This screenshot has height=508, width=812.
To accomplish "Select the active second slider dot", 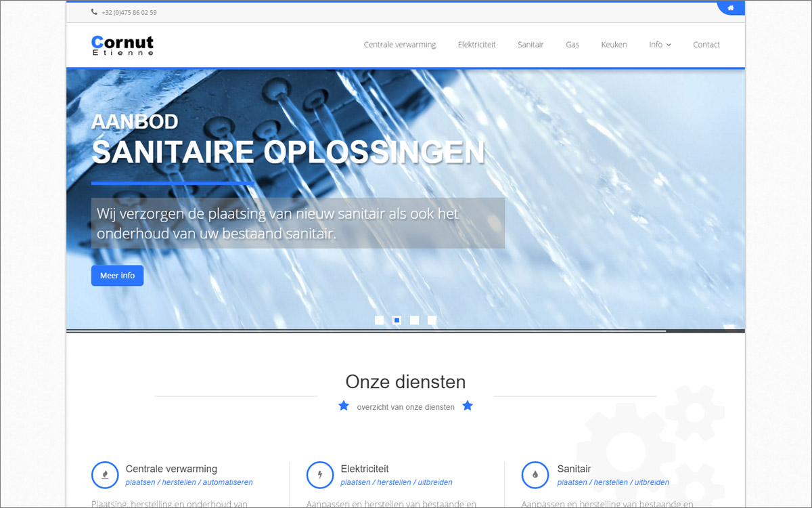I will [397, 320].
